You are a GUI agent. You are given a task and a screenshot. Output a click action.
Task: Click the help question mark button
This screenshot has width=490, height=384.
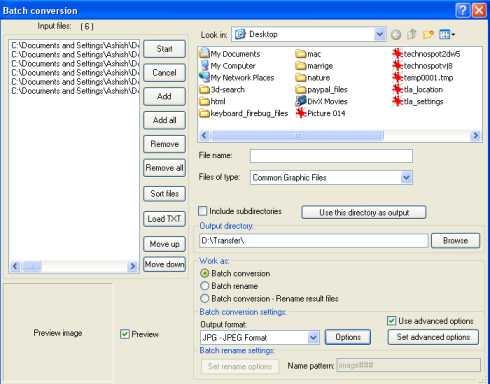coord(463,10)
